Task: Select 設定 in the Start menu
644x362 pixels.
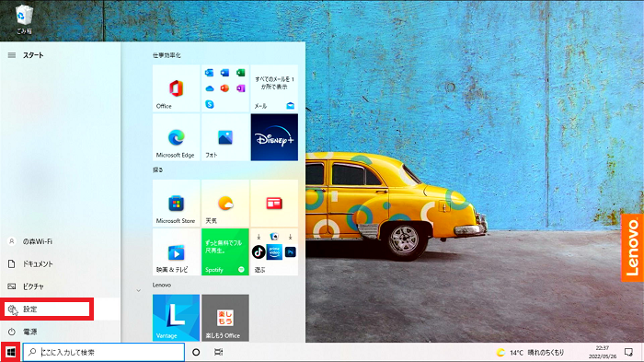Action: point(47,309)
